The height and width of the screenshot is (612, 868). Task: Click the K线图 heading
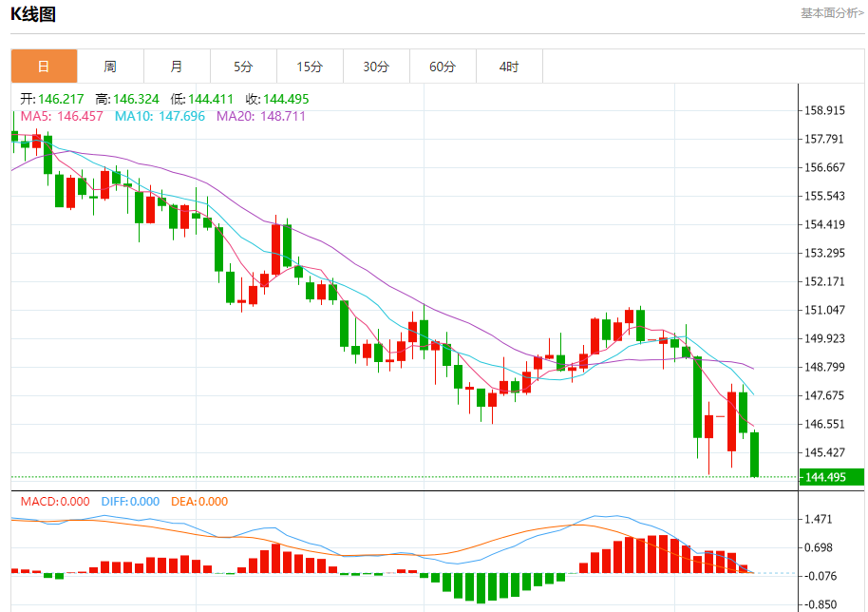point(33,14)
